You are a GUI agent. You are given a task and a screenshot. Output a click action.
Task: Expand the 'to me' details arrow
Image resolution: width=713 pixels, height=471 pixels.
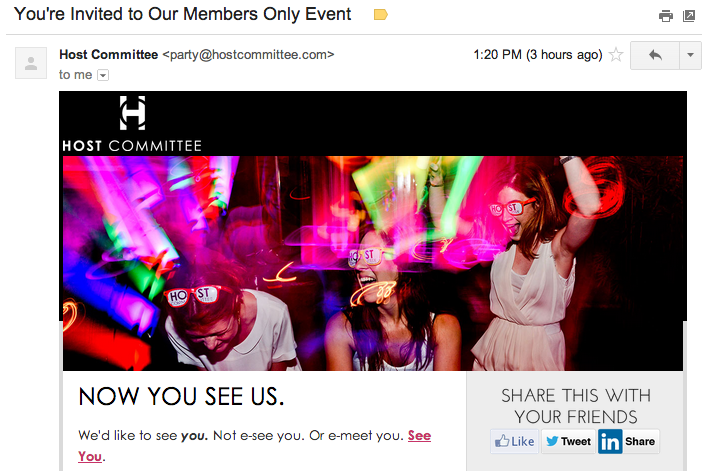point(103,75)
